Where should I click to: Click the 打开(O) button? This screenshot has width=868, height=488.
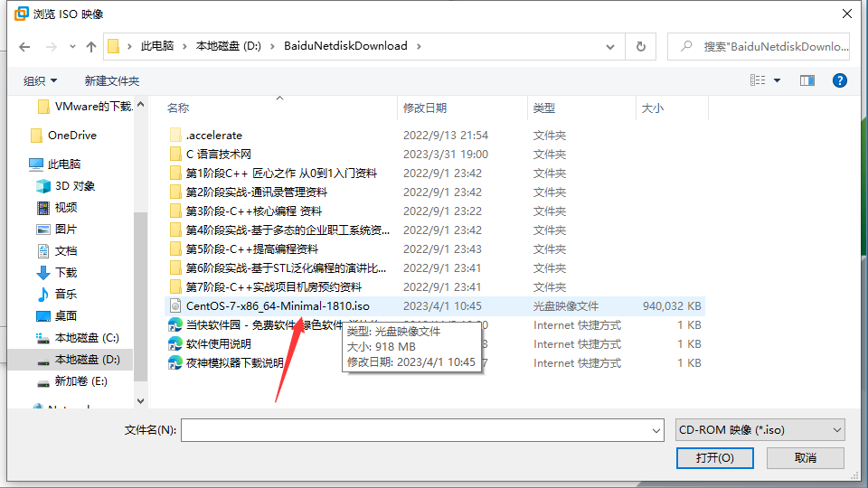tap(714, 457)
